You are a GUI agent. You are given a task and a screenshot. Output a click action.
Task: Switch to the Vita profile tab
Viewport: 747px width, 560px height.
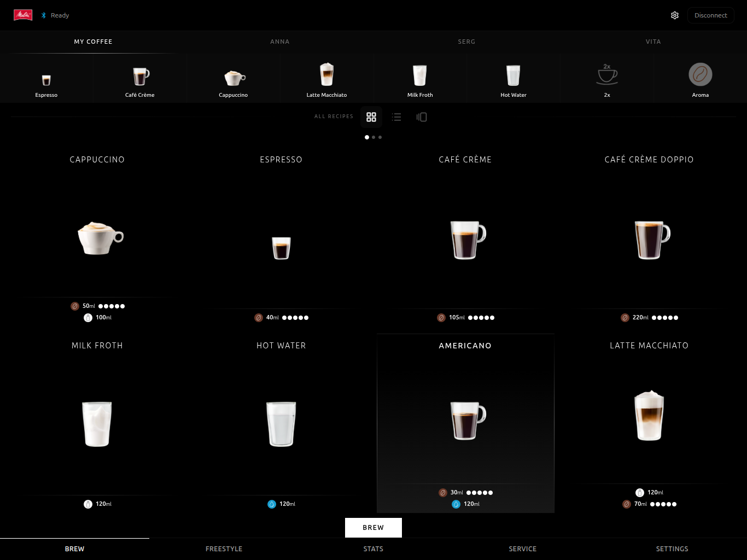653,42
